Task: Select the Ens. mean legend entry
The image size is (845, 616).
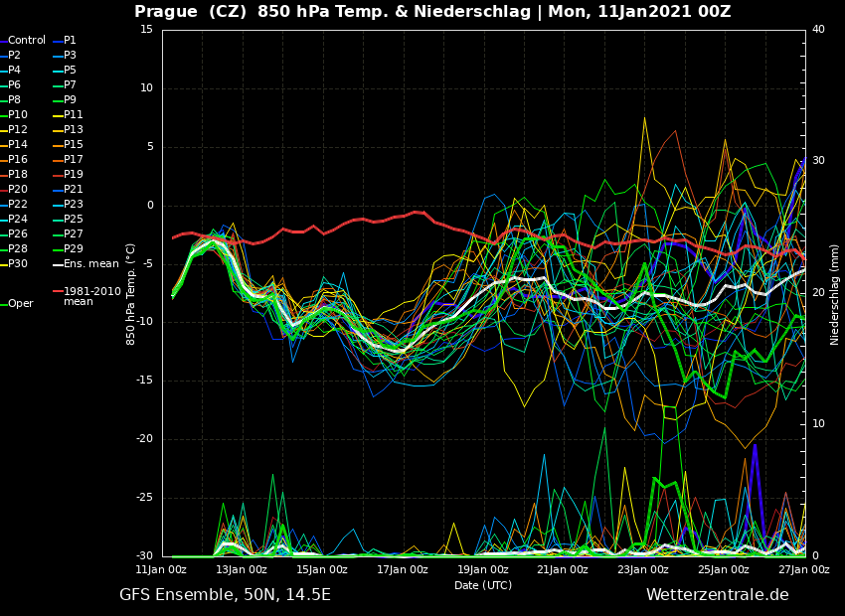Action: pyautogui.click(x=90, y=264)
